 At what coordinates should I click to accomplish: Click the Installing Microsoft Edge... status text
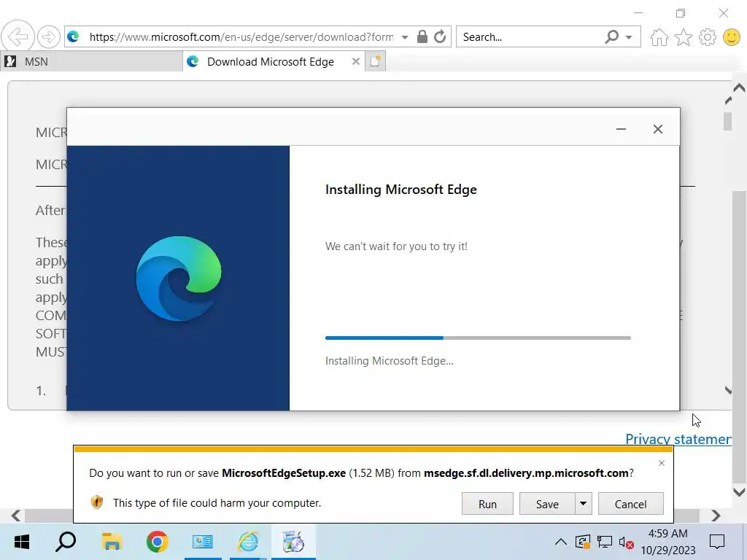(390, 361)
